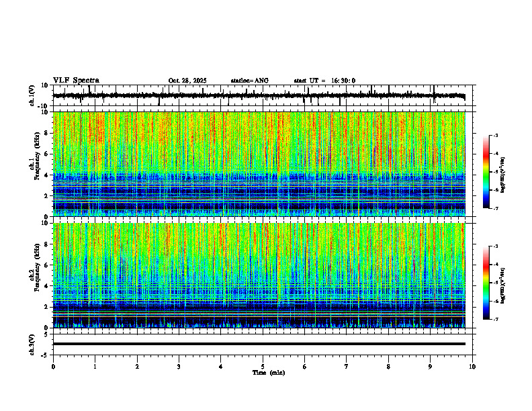Click the "-3" label on ch.1 color bar
Screen dimensions: 532x411
(x=496, y=135)
